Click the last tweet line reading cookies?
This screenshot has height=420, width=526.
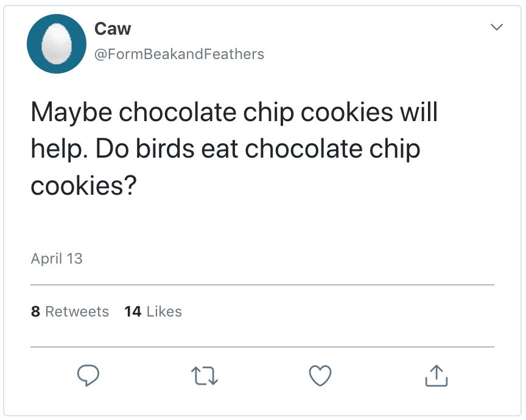83,186
